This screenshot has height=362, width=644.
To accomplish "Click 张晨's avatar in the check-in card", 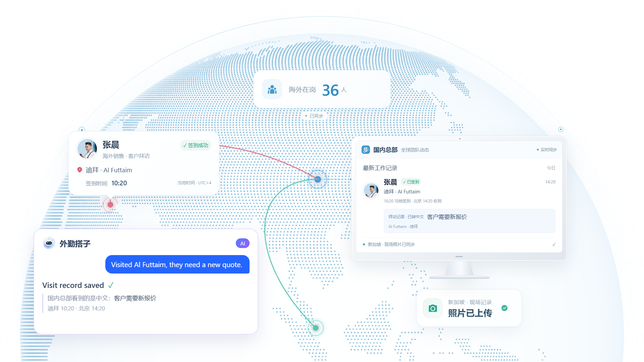I will (87, 149).
